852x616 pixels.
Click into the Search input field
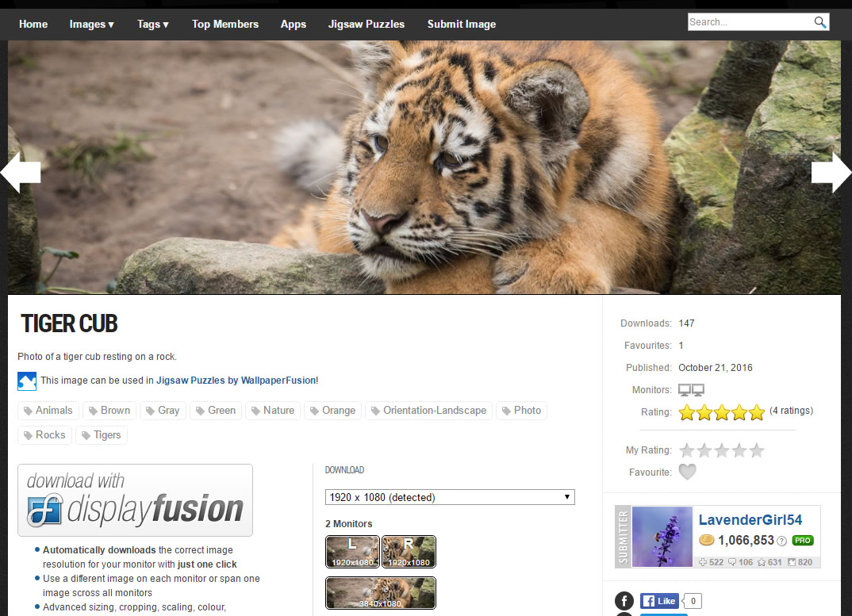pos(749,22)
